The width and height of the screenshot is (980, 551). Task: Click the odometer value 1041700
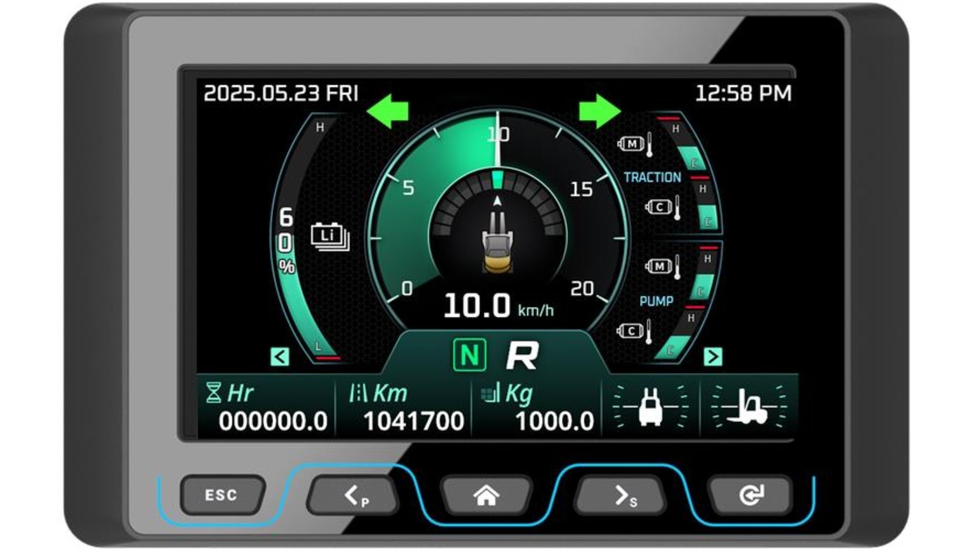click(413, 421)
